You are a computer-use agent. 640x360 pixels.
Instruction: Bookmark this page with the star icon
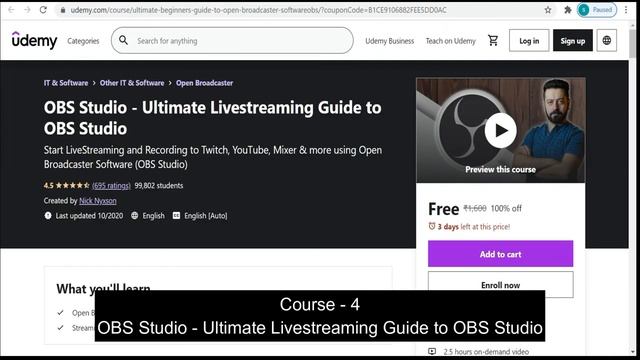point(548,10)
